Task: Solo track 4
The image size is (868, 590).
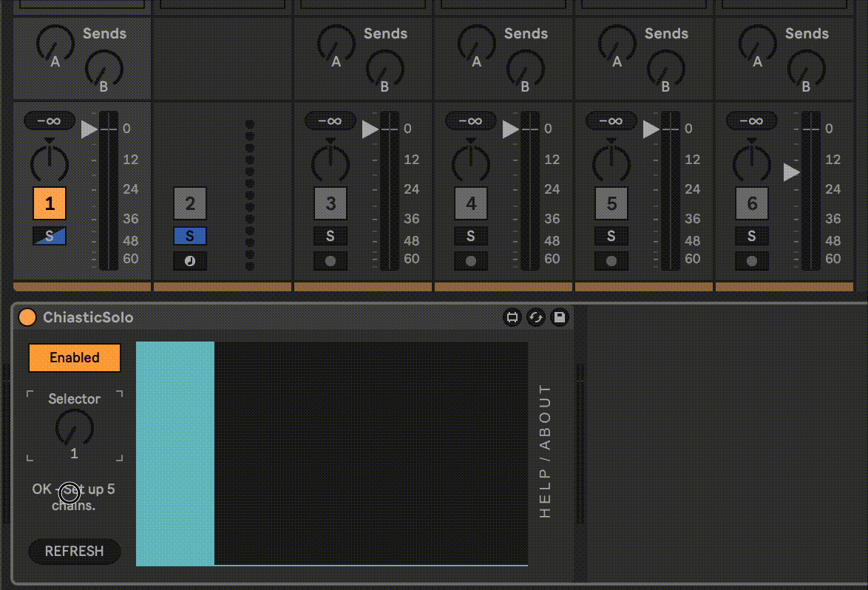Action: [x=471, y=236]
